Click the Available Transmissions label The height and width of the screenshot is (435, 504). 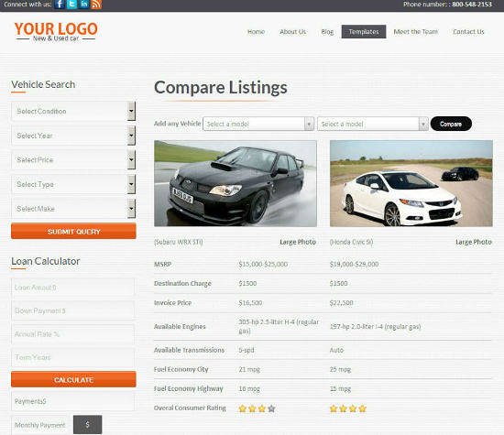click(189, 350)
